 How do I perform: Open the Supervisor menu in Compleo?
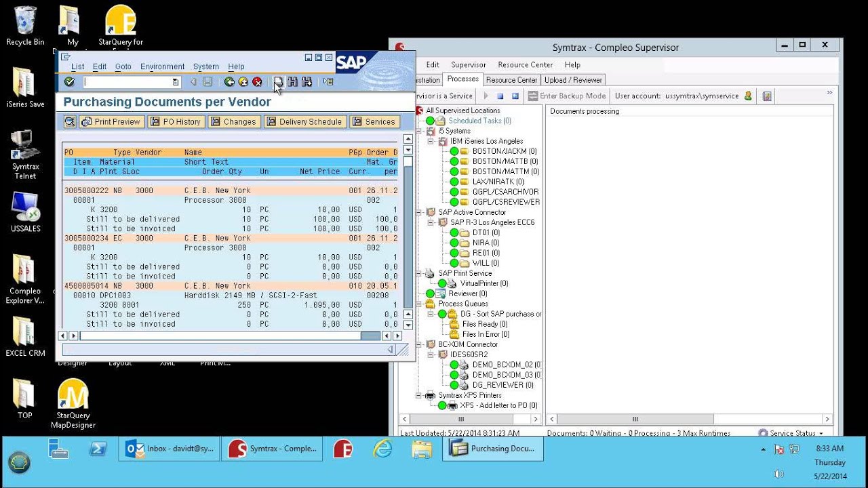coord(469,65)
